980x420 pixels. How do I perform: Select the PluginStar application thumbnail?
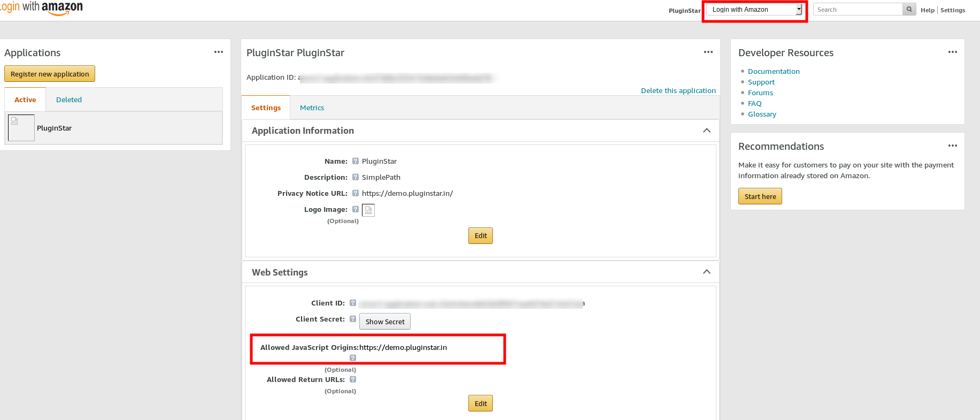(21, 128)
